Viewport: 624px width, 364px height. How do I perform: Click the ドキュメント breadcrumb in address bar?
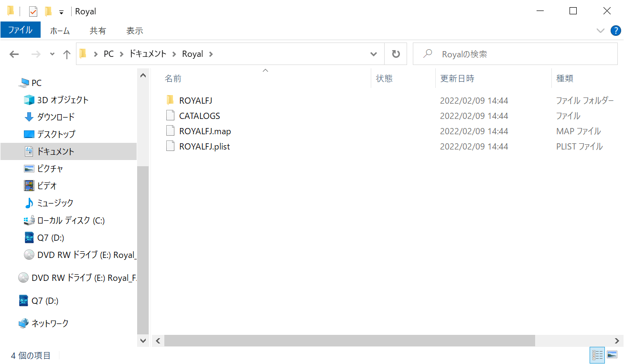coord(148,54)
